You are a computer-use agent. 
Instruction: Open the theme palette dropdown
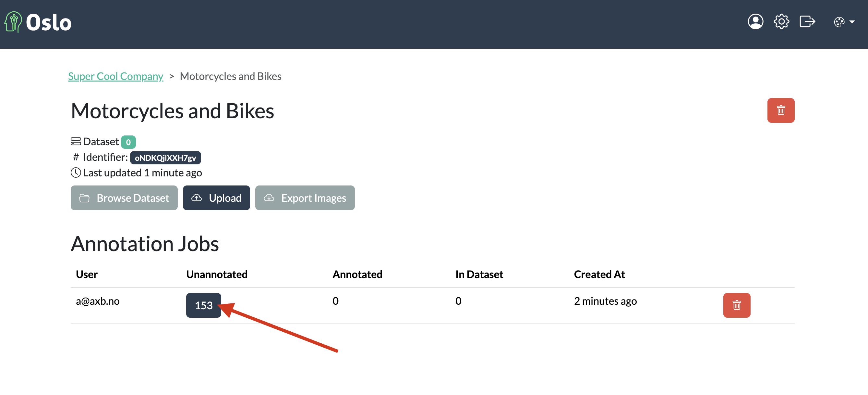[839, 22]
